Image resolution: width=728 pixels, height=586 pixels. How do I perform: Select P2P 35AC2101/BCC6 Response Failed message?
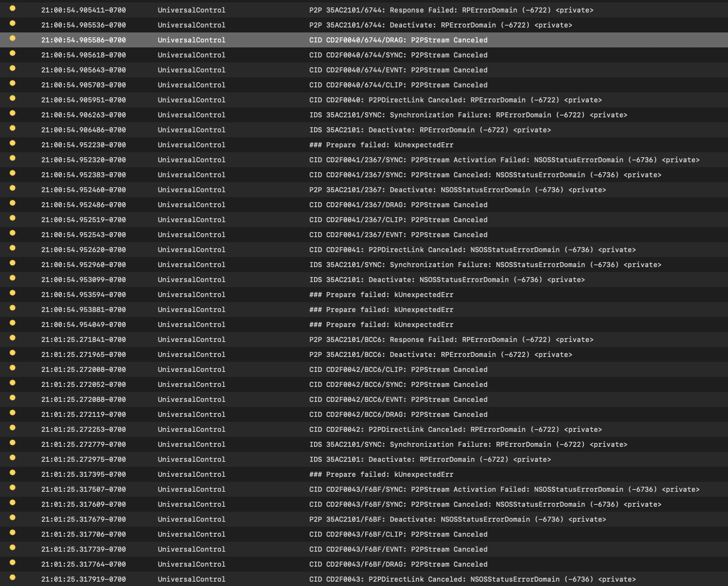(451, 339)
